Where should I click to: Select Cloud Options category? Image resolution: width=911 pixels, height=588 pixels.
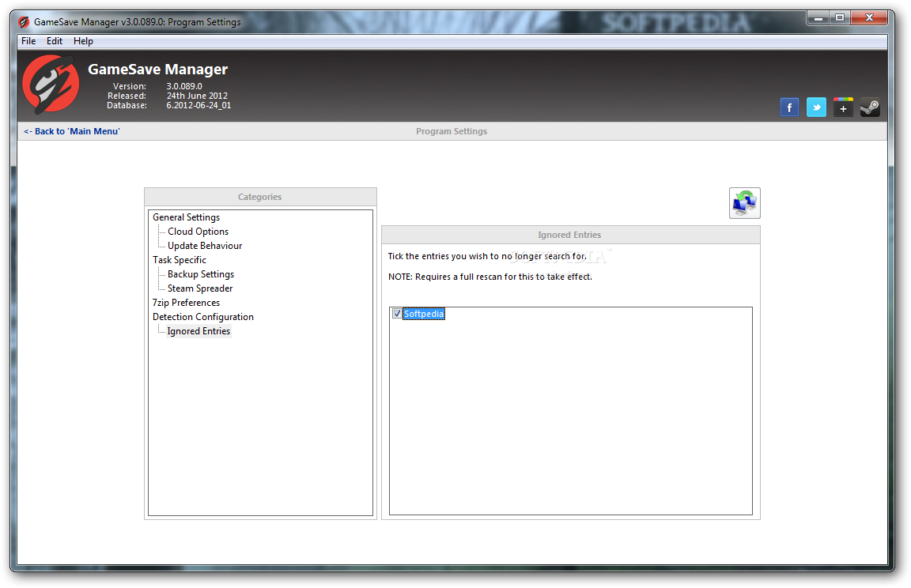(198, 232)
